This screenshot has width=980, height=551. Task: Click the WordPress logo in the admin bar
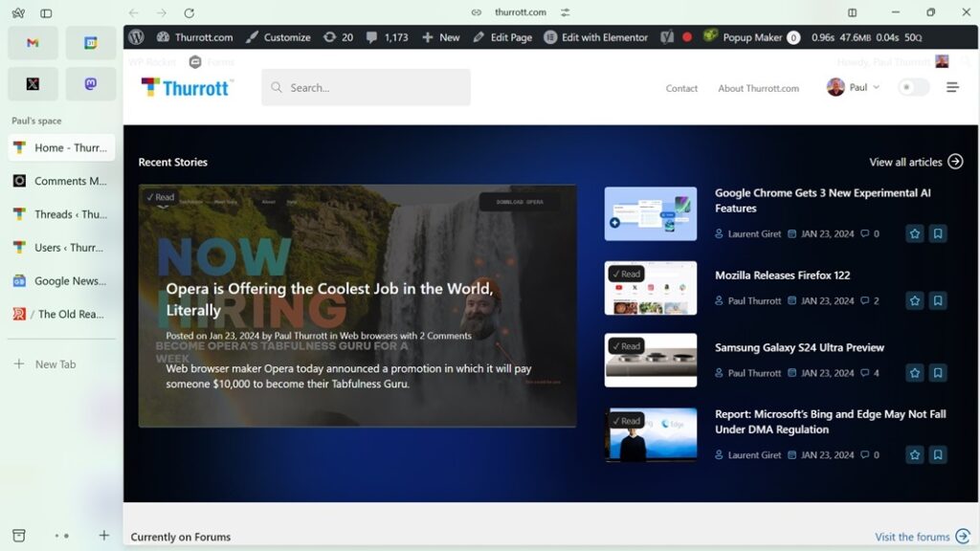point(135,37)
